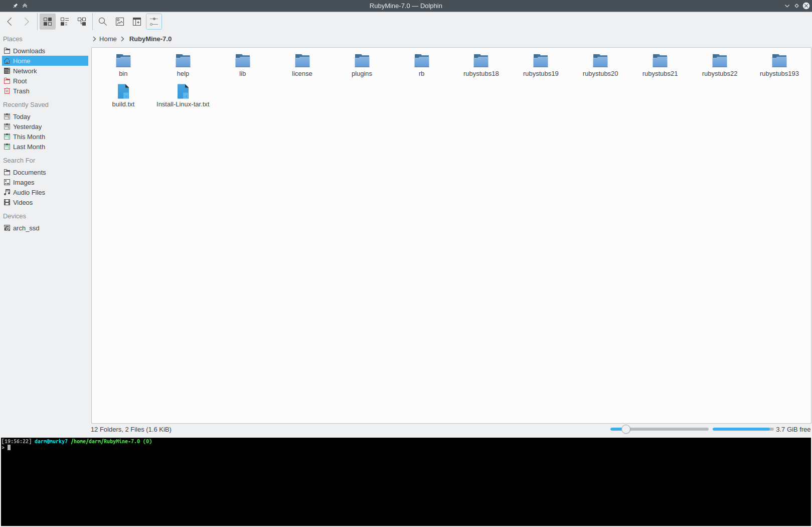Open the bin folder
The height and width of the screenshot is (527, 812).
tap(123, 65)
